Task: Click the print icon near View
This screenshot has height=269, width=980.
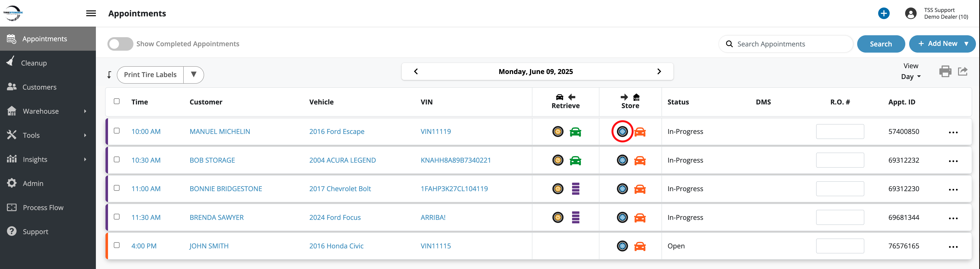Action: click(945, 71)
